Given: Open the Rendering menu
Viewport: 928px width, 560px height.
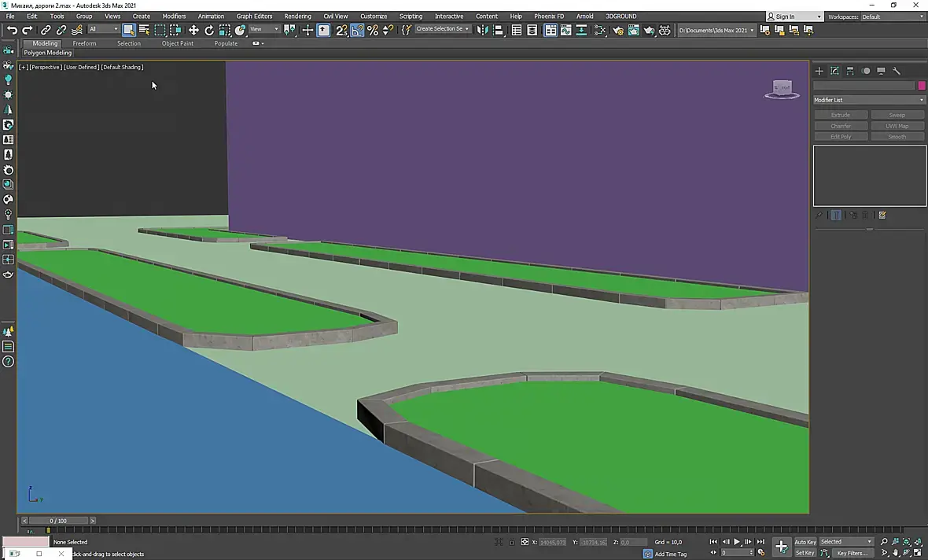Looking at the screenshot, I should coord(297,16).
